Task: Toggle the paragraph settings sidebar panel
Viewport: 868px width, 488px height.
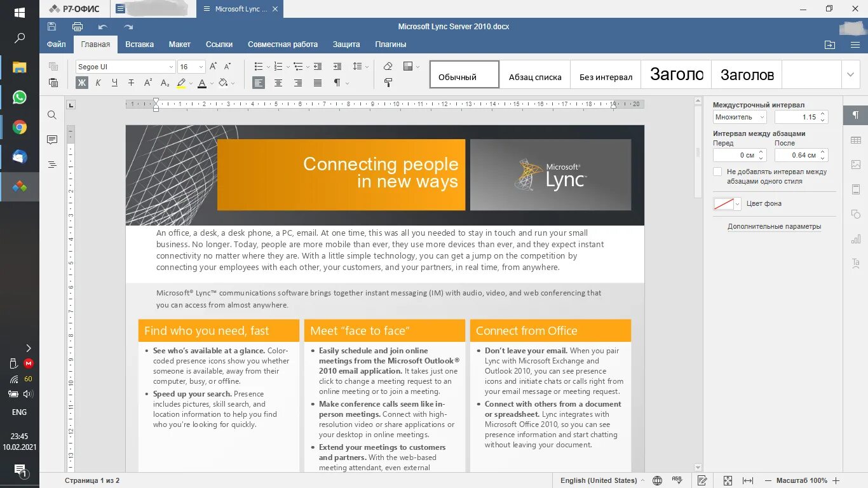Action: point(855,115)
